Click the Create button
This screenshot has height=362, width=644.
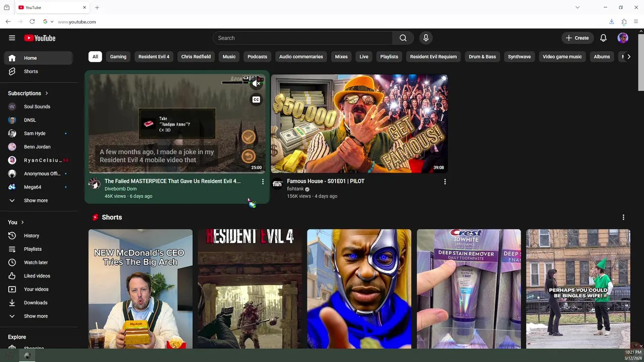click(x=577, y=38)
